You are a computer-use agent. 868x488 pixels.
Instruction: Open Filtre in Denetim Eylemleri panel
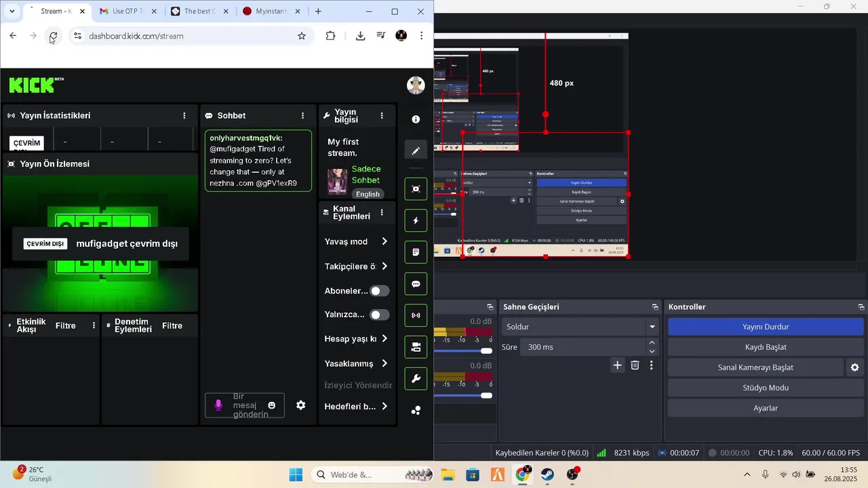click(x=172, y=326)
